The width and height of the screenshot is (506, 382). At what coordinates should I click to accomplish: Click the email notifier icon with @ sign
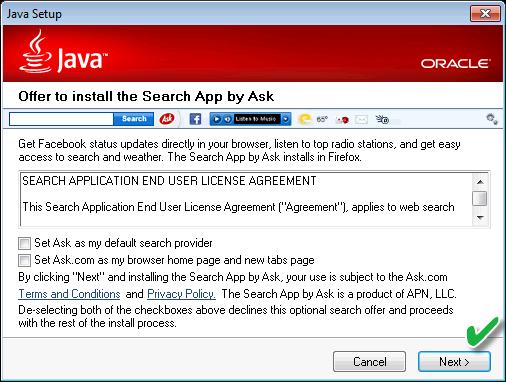tap(382, 119)
